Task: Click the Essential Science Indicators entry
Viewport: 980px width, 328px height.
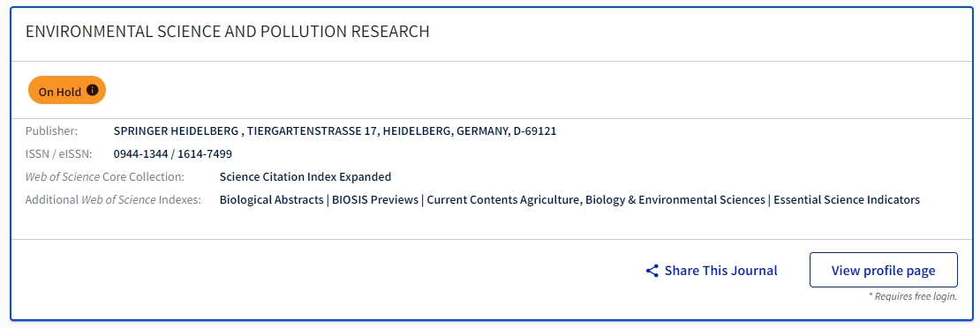Action: (847, 200)
